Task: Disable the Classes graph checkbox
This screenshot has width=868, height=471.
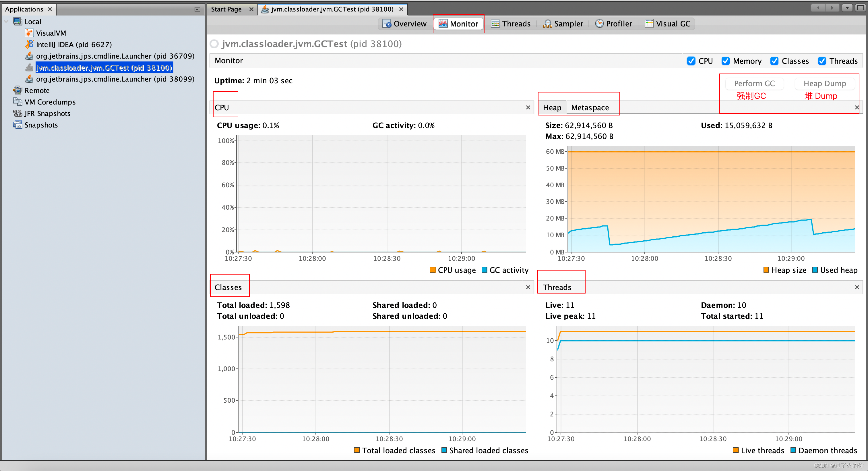Action: tap(774, 61)
